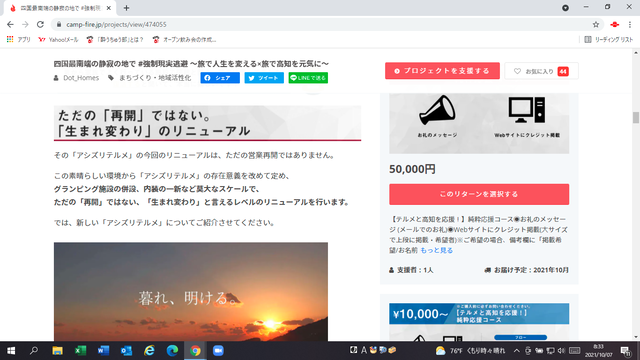Expand the return description with もっと見る
This screenshot has height=360, width=640.
[x=436, y=250]
